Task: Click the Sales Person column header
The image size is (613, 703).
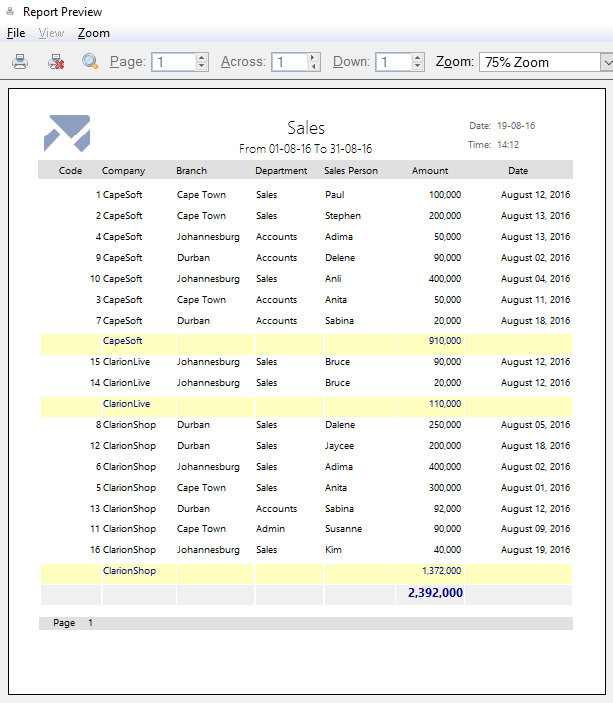Action: [x=351, y=171]
